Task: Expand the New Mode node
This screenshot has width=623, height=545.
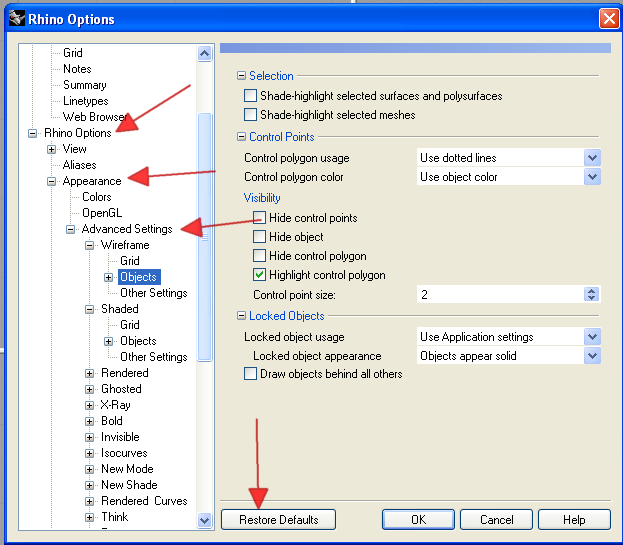Action: click(x=89, y=470)
